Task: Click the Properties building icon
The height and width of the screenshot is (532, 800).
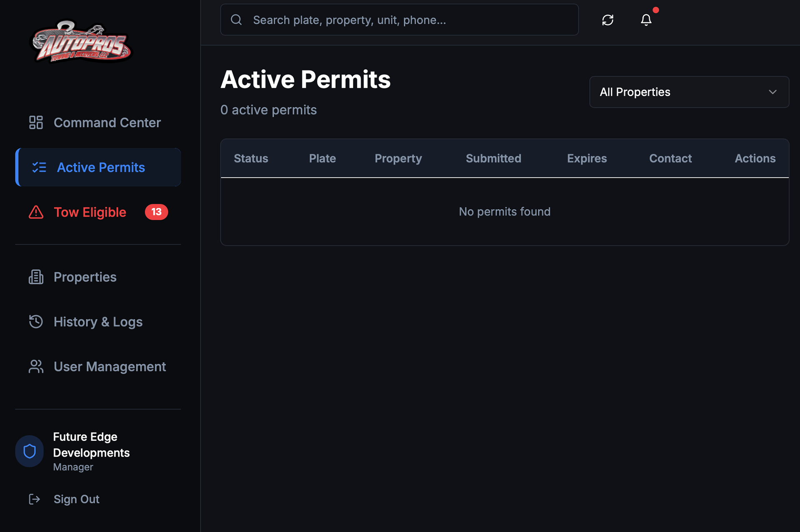Action: 36,277
